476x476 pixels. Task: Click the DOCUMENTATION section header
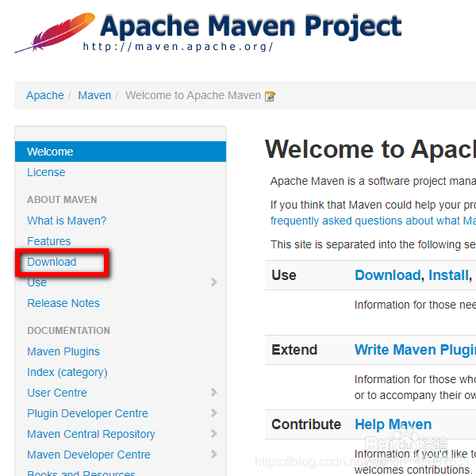[68, 331]
